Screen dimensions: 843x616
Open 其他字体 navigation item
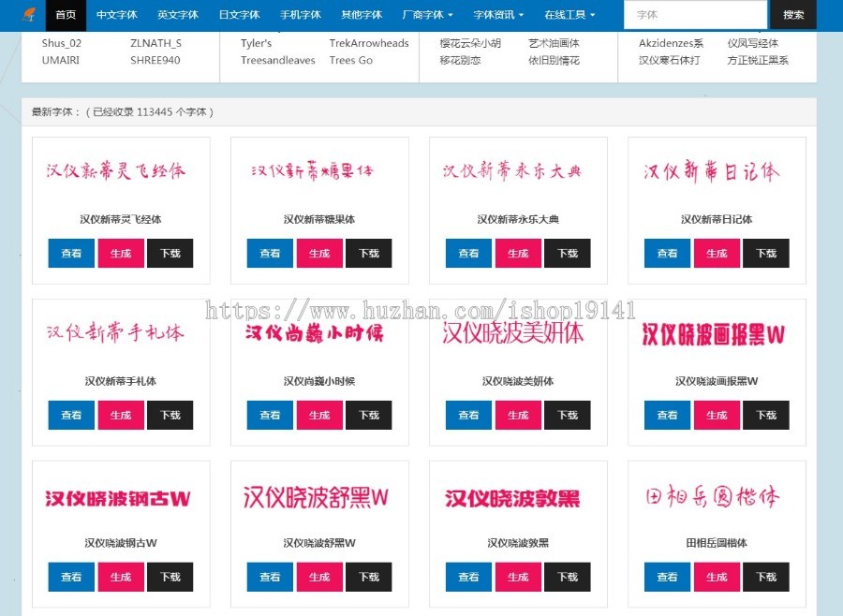click(x=362, y=15)
